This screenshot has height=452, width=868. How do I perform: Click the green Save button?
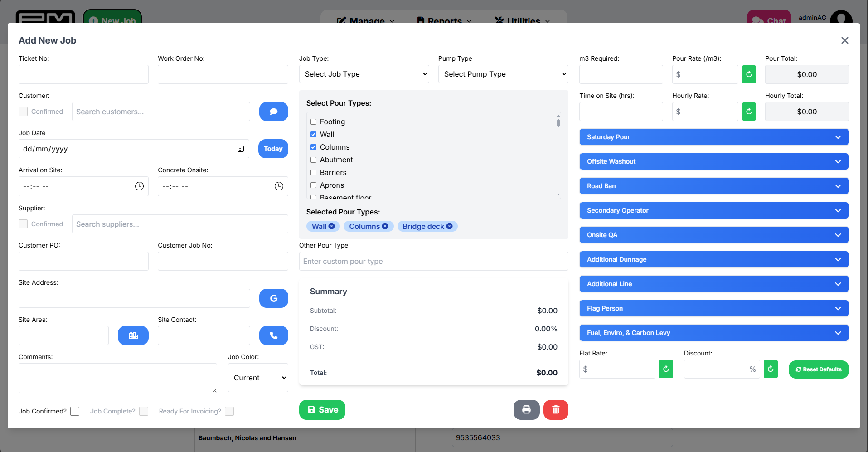coord(322,410)
